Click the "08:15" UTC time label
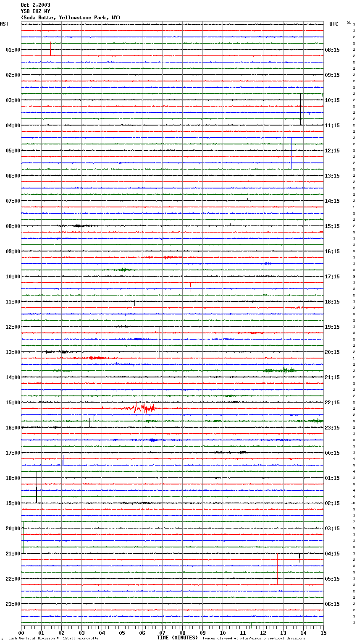357x644 pixels. 332,50
